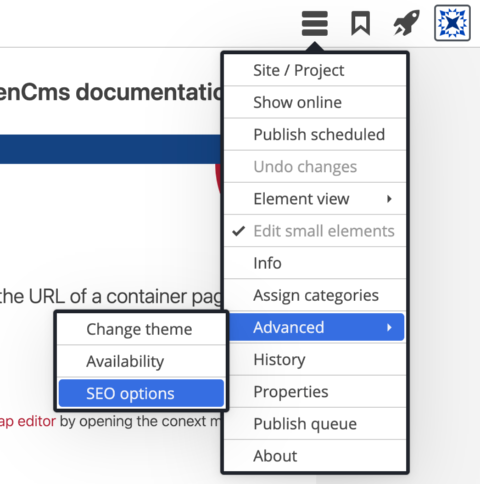Open the rocket launchpad icon

pyautogui.click(x=406, y=23)
